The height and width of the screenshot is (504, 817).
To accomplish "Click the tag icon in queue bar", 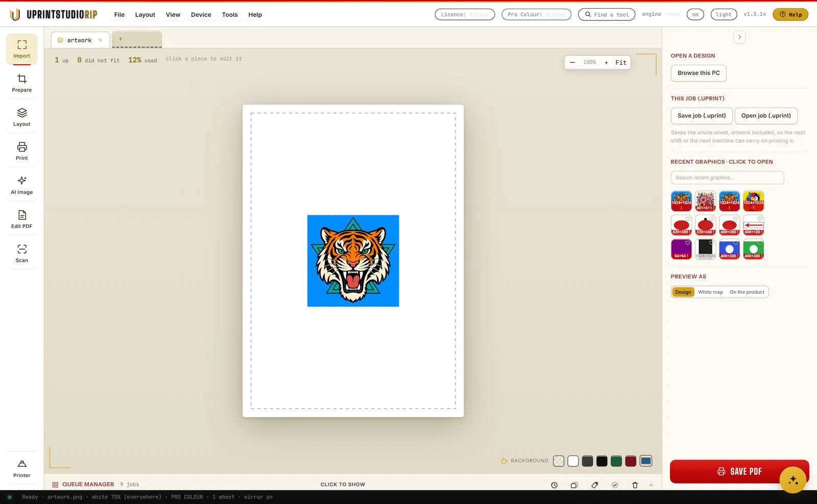I will click(594, 485).
